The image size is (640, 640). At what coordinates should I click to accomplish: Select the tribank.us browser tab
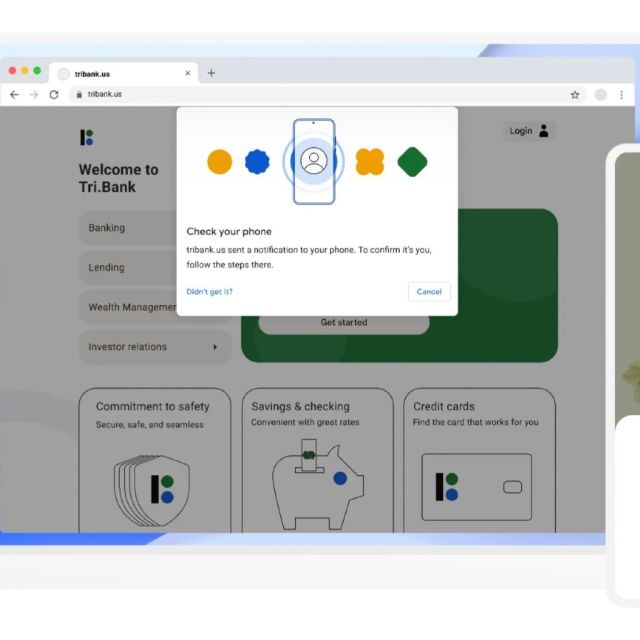pyautogui.click(x=123, y=73)
